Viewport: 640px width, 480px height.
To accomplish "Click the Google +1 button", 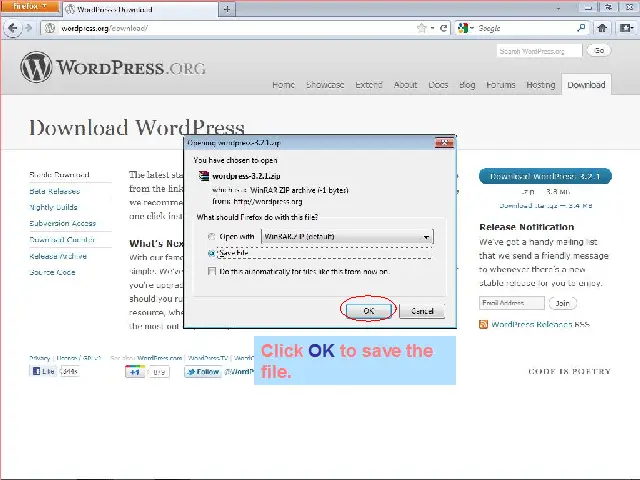I will (x=135, y=372).
